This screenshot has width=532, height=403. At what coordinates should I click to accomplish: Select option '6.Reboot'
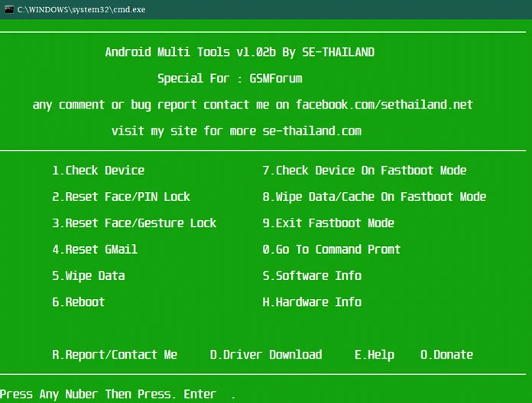pyautogui.click(x=79, y=302)
